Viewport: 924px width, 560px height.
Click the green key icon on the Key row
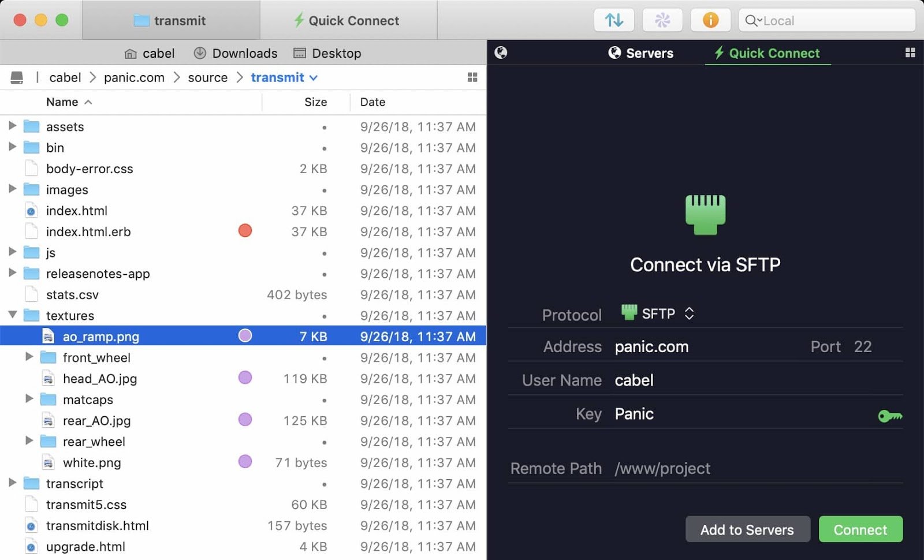pyautogui.click(x=890, y=415)
